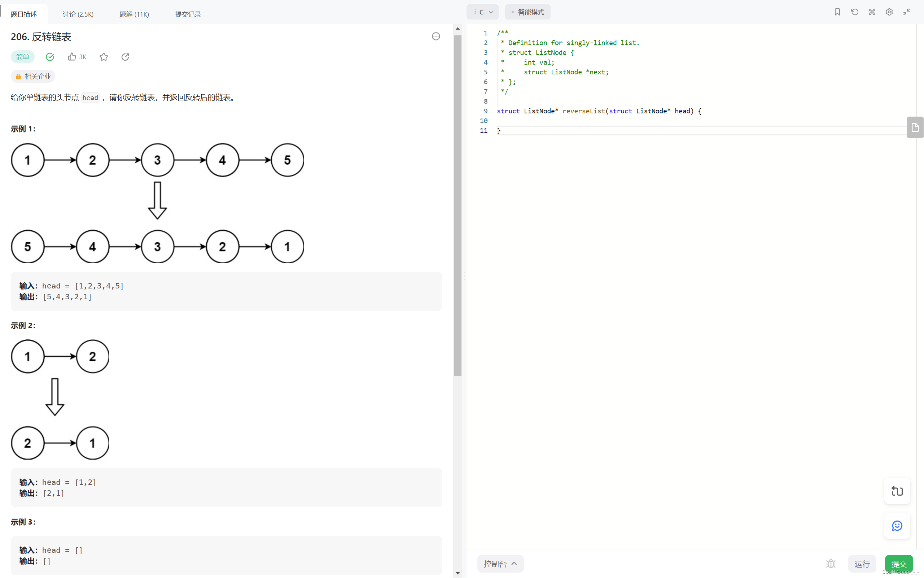Viewport: 924px width, 578px height.
Task: Exit fullscreen with the collapse arrows icon
Action: pyautogui.click(x=906, y=12)
